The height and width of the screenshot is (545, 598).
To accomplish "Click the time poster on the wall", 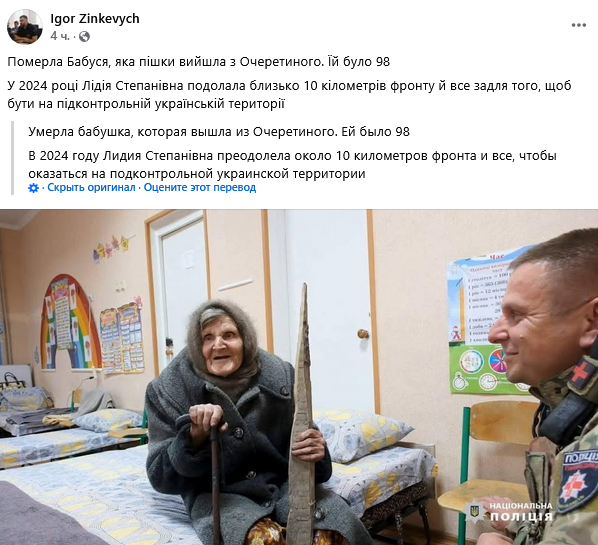I will (x=484, y=323).
